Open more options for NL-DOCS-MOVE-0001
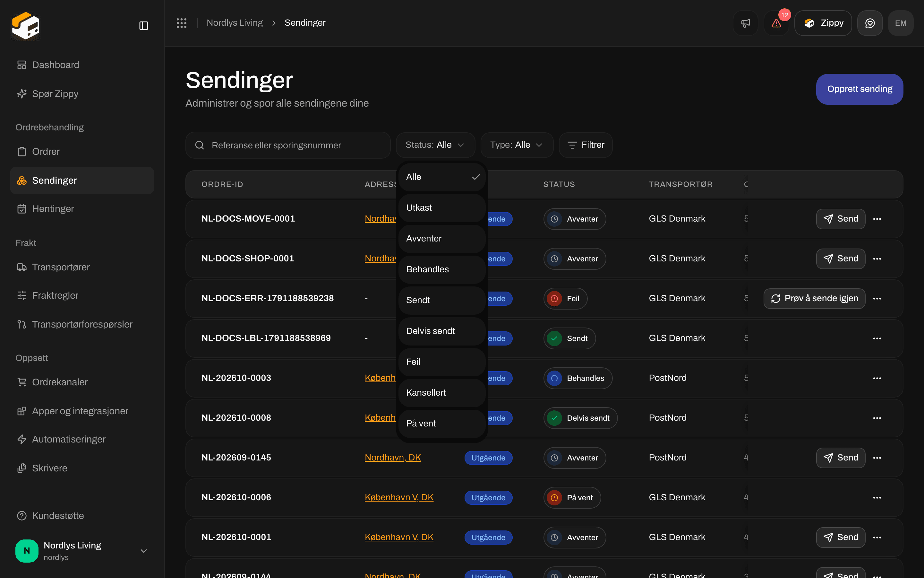 tap(877, 219)
